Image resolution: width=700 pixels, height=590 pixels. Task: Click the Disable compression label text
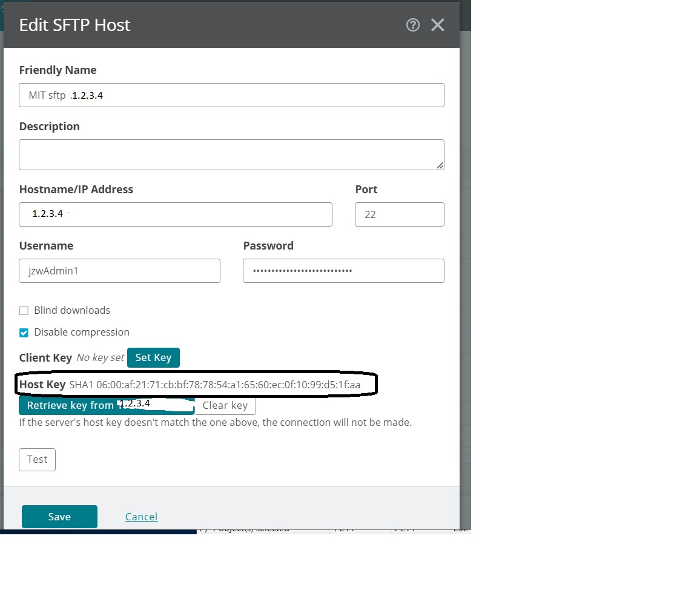(x=82, y=333)
